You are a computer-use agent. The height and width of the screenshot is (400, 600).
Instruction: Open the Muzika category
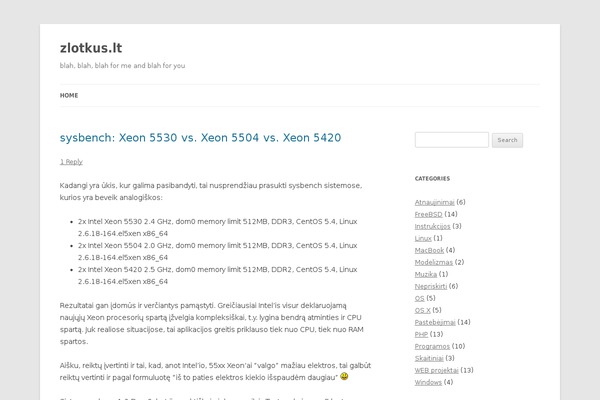tap(426, 274)
